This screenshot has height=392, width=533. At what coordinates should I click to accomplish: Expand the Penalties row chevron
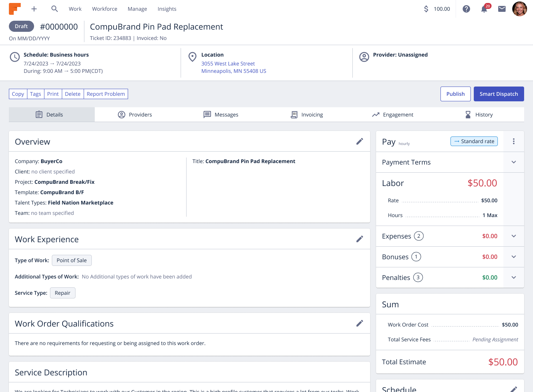point(514,277)
